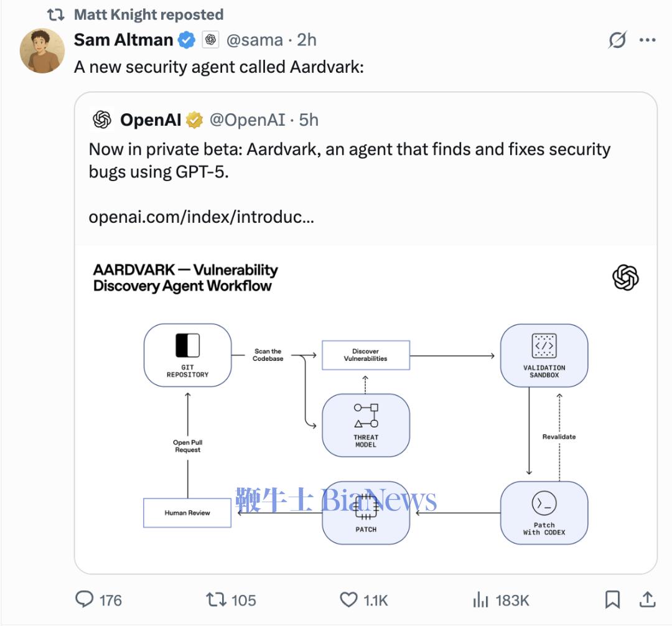Like the post using the heart icon
The width and height of the screenshot is (672, 626).
tap(348, 599)
